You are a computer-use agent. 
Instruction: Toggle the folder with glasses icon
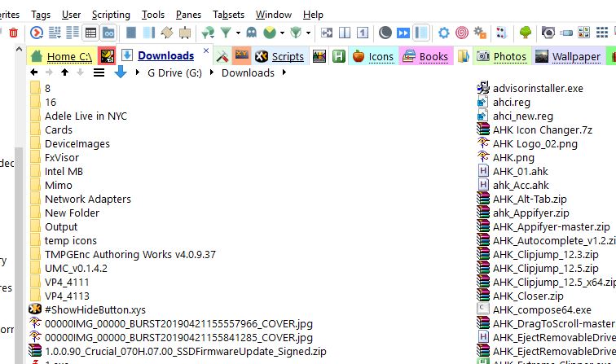coord(108,33)
